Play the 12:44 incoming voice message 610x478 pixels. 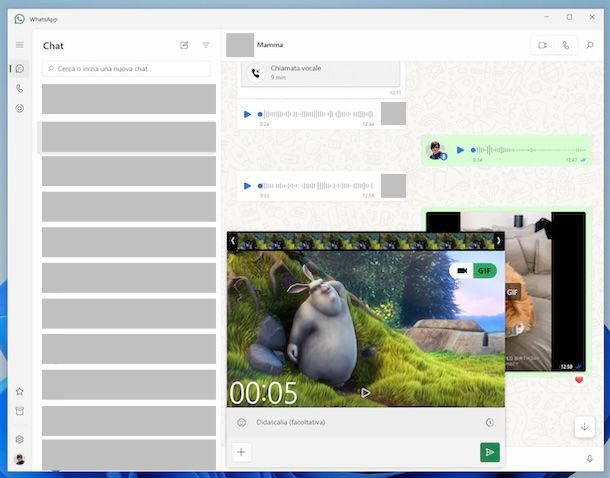(x=247, y=114)
